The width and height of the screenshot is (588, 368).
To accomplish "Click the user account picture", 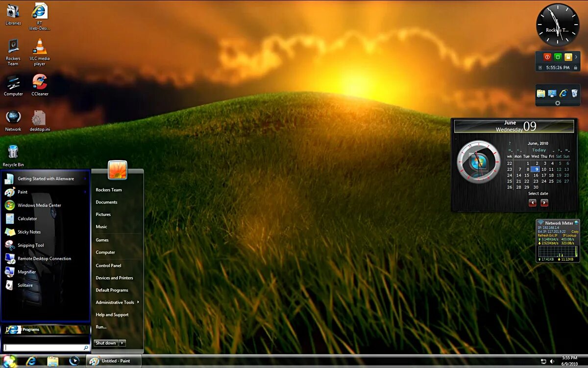I will (x=118, y=170).
